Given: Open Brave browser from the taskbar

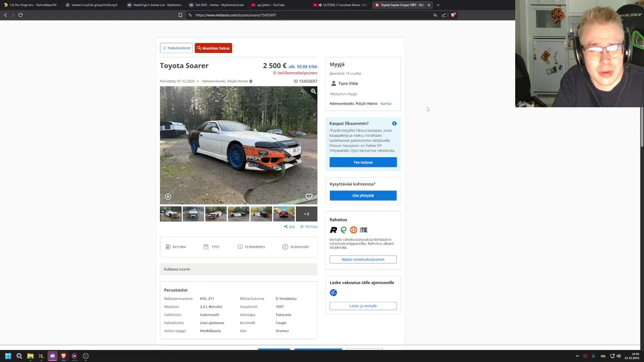Looking at the screenshot, I should [63, 356].
